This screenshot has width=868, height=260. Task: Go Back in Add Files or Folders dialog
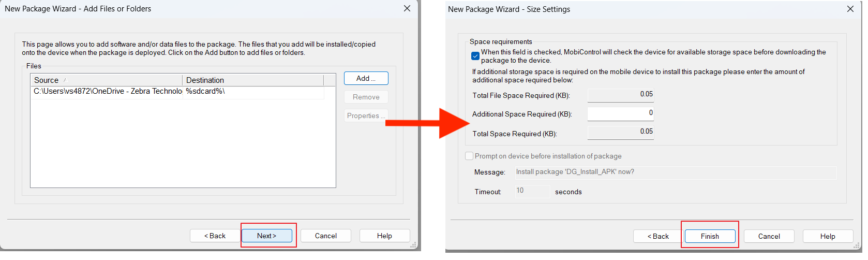pos(215,236)
